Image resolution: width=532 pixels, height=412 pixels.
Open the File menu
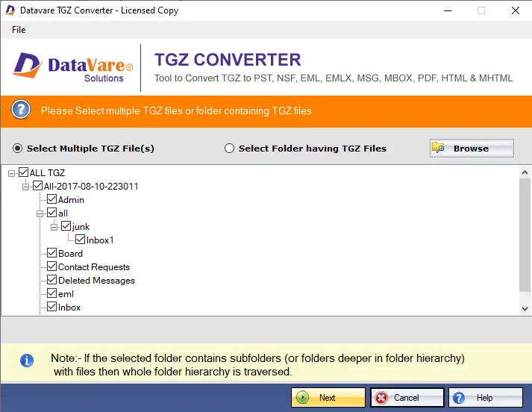[x=19, y=30]
